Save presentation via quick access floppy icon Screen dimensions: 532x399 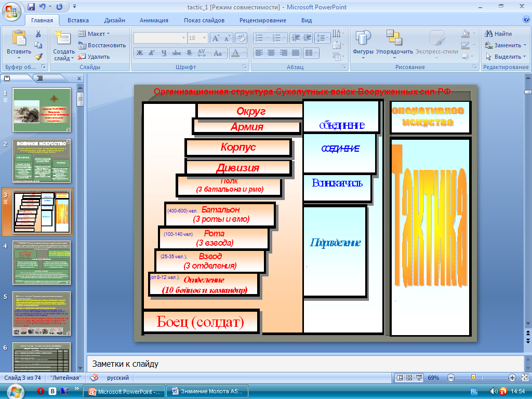(31, 6)
